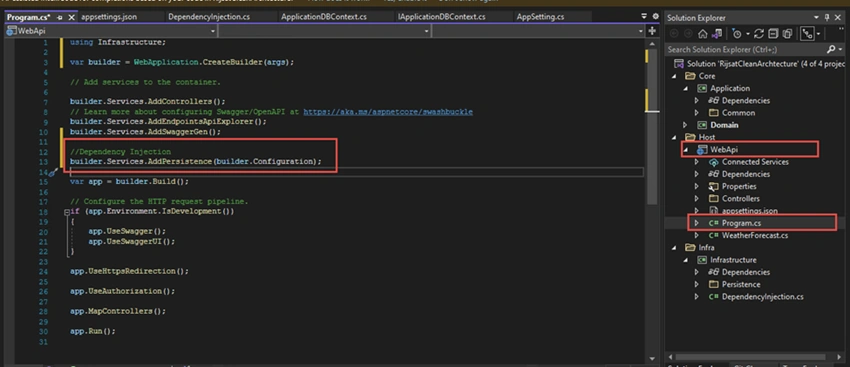850x367 pixels.
Task: Click the Home icon in Solution Explorer
Action: tap(703, 34)
